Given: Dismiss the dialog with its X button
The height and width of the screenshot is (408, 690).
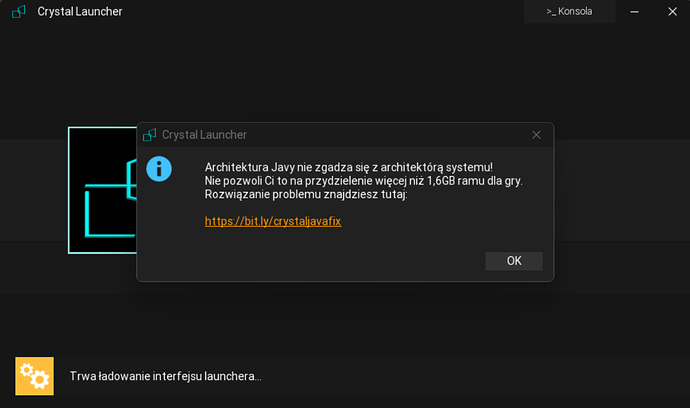Looking at the screenshot, I should [x=536, y=135].
